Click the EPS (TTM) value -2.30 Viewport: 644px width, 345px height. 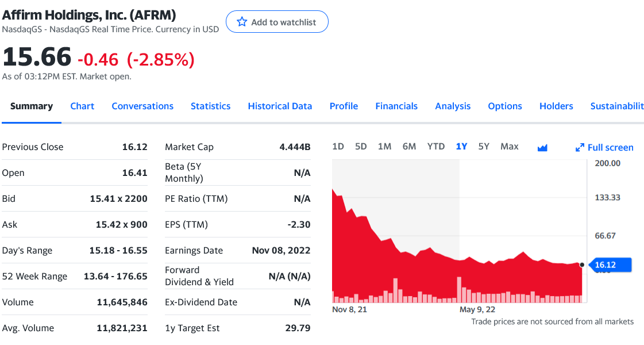coord(299,224)
